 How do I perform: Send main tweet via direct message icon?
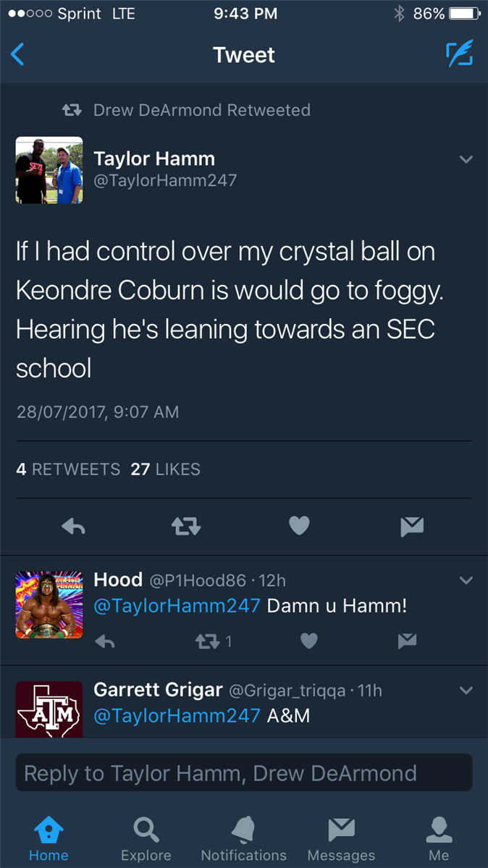coord(412,527)
